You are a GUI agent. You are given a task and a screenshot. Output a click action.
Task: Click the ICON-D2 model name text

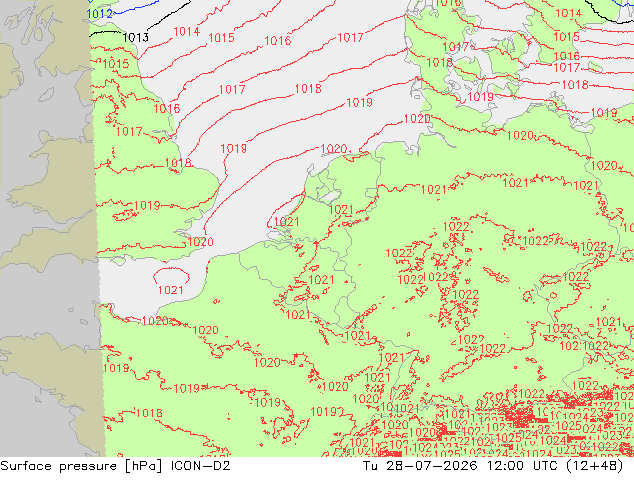[x=201, y=465]
